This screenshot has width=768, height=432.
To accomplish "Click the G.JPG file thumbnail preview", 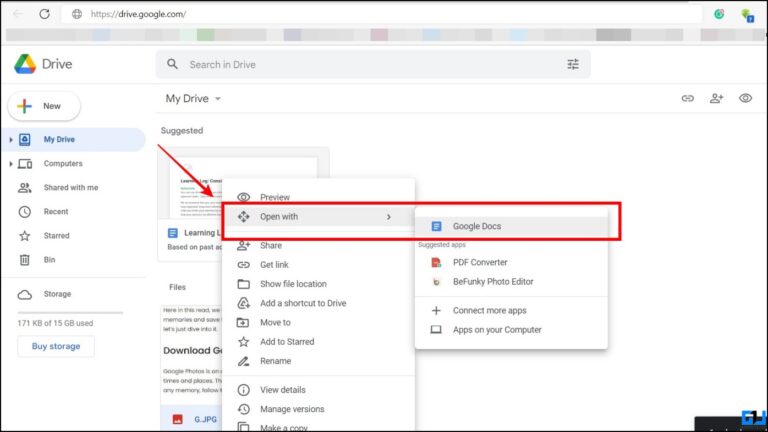I will pyautogui.click(x=192, y=356).
